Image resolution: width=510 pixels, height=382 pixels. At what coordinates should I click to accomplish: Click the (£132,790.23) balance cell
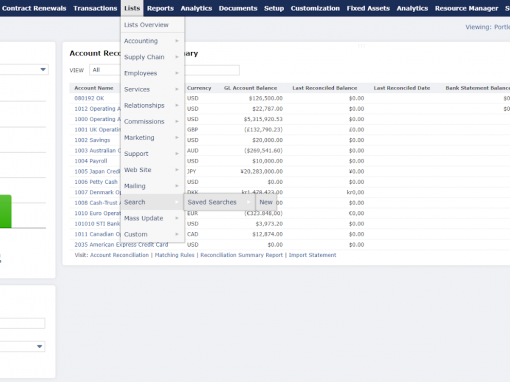tap(263, 130)
